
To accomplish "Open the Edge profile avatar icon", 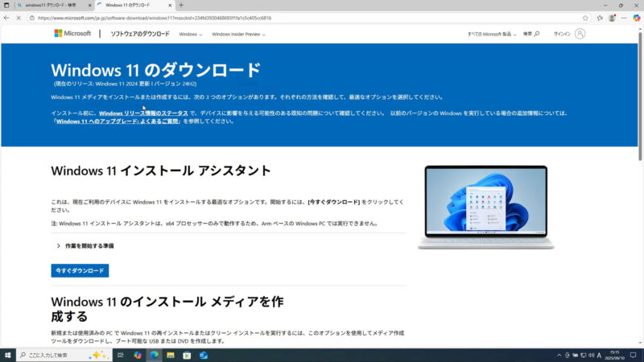I will point(612,18).
